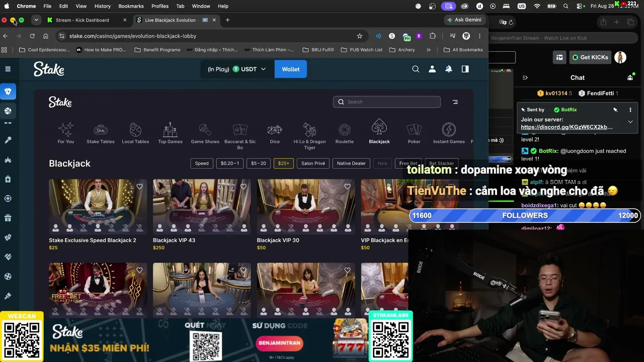Open the Game Shows category
The image size is (644, 362).
point(205,134)
